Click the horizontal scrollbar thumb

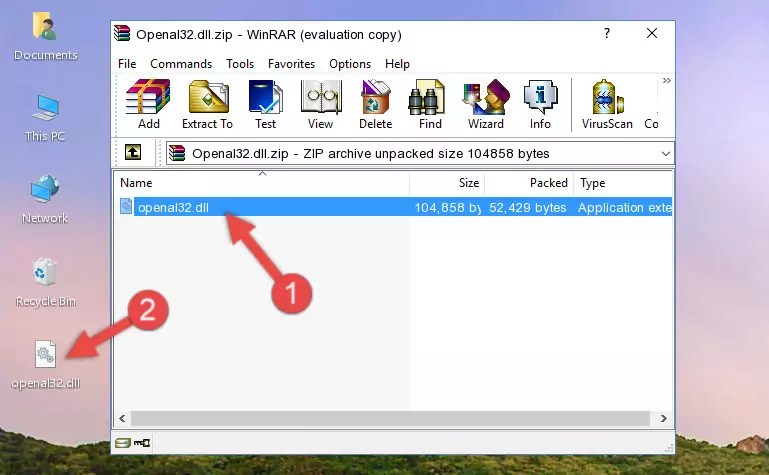tap(390, 419)
